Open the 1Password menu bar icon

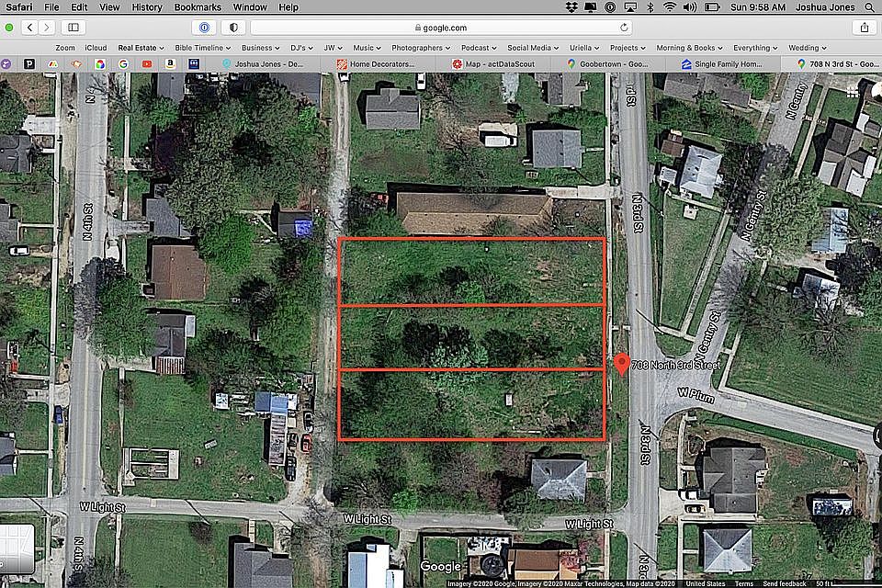pyautogui.click(x=610, y=7)
